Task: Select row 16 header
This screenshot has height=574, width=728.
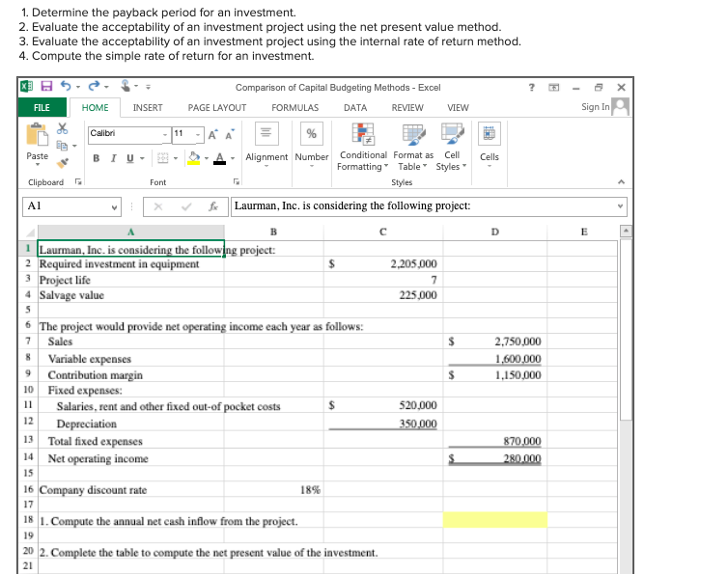Action: pos(28,489)
